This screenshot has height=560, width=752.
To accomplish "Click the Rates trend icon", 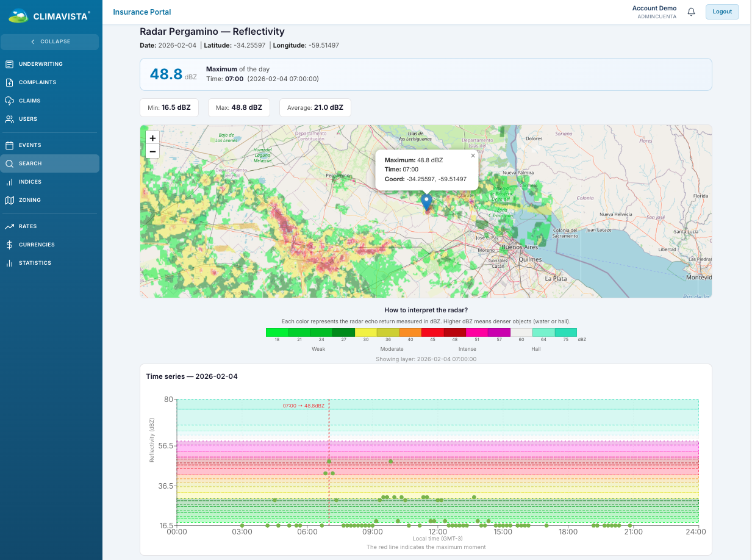I will pos(9,226).
